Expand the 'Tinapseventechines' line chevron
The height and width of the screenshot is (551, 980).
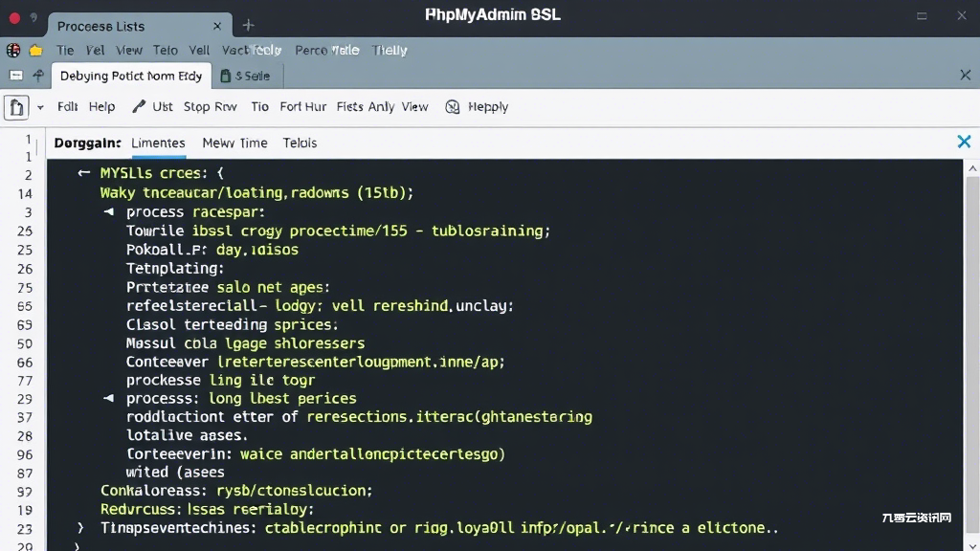(x=80, y=528)
